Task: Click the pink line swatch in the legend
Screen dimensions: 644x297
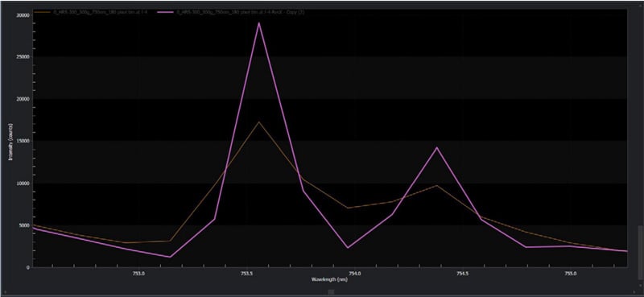Action: [165, 12]
